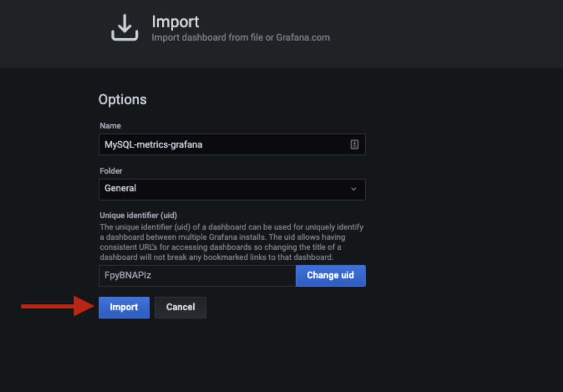Click the autofill icon in Name field
Image resolution: width=563 pixels, height=392 pixels.
point(354,144)
